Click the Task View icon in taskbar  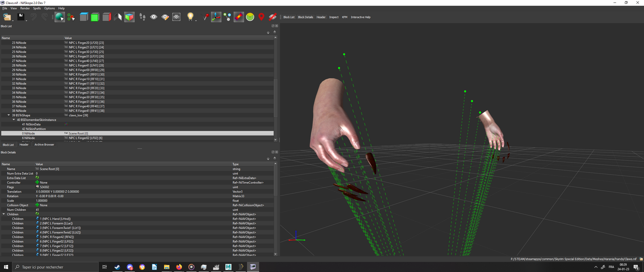click(105, 267)
